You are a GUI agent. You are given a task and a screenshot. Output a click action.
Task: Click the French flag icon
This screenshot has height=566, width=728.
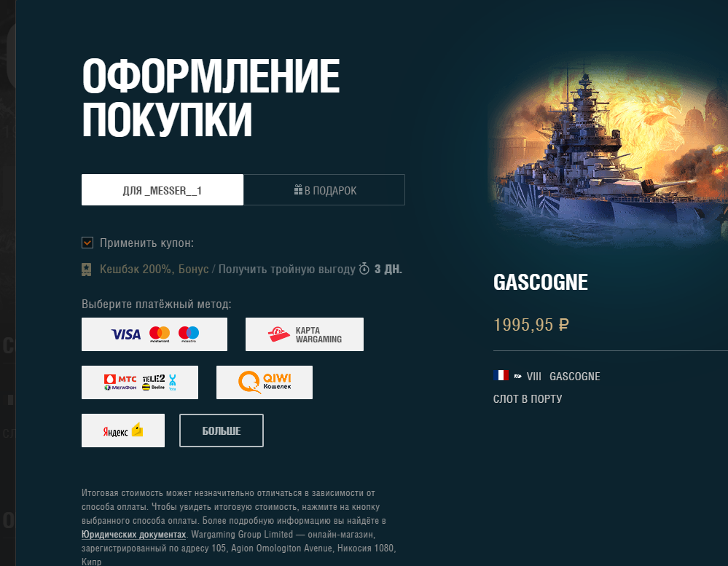(x=501, y=375)
